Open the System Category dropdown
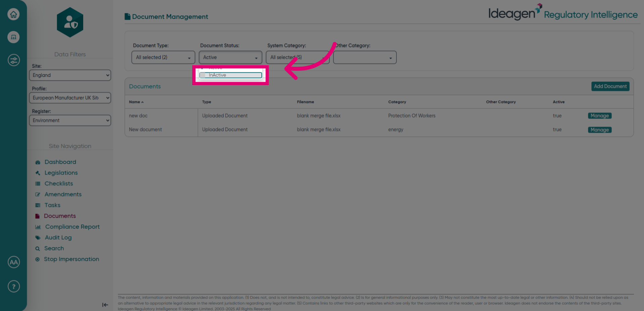This screenshot has height=311, width=644. pyautogui.click(x=297, y=57)
